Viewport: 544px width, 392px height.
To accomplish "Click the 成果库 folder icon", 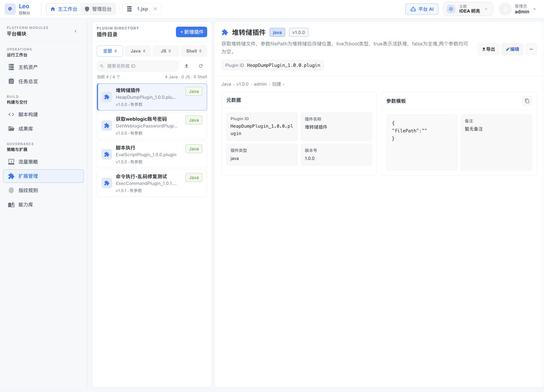I will (11, 129).
